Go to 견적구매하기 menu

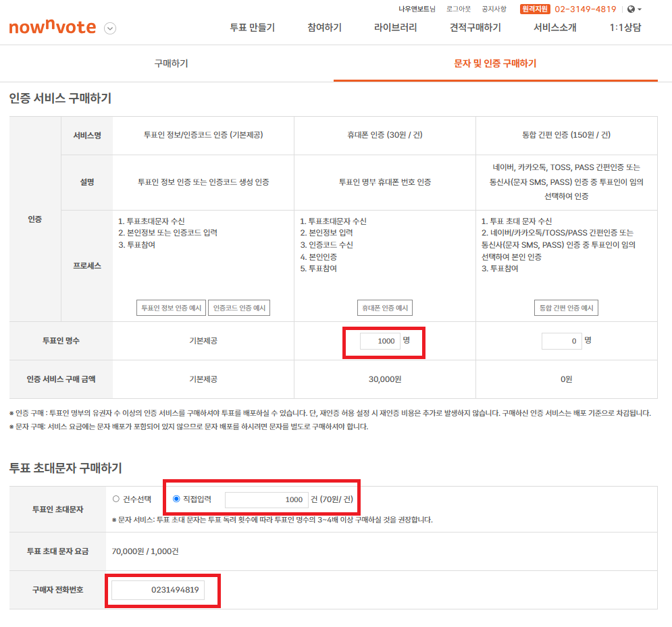(x=475, y=28)
